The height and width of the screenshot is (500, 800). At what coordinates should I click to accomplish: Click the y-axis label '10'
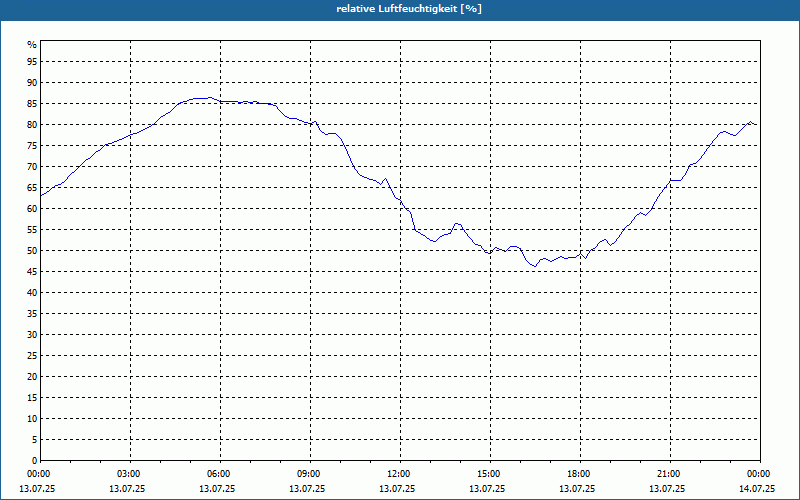click(x=32, y=419)
